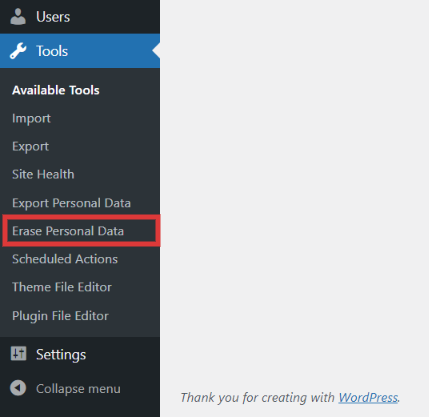Viewport: 429px width, 417px height.
Task: Go to the Import submenu item
Action: click(31, 119)
